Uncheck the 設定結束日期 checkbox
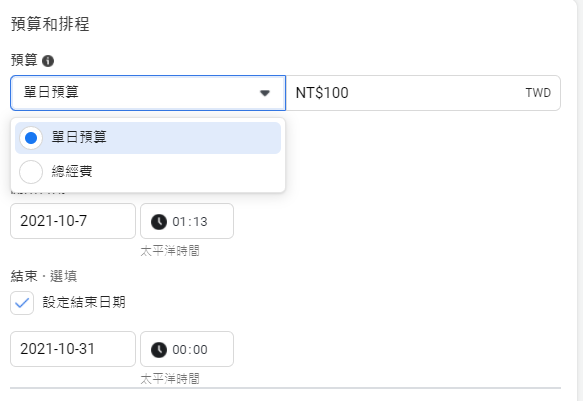 22,303
